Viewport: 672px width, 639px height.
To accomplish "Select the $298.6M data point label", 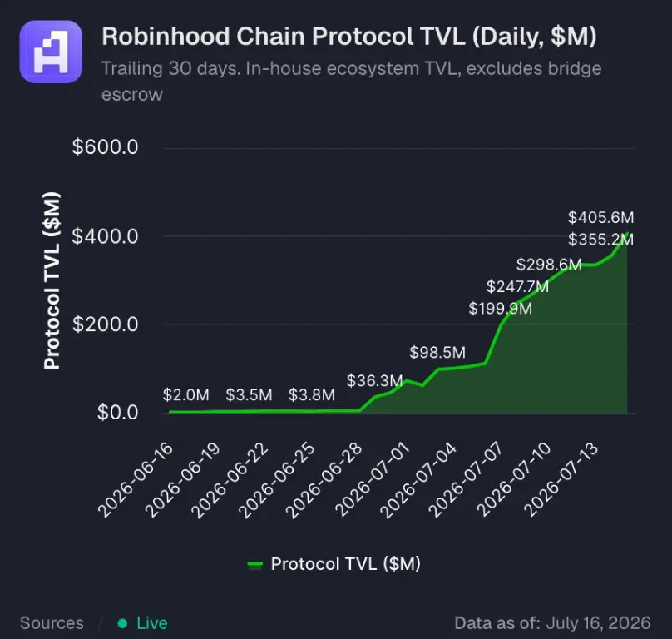I will pyautogui.click(x=549, y=265).
